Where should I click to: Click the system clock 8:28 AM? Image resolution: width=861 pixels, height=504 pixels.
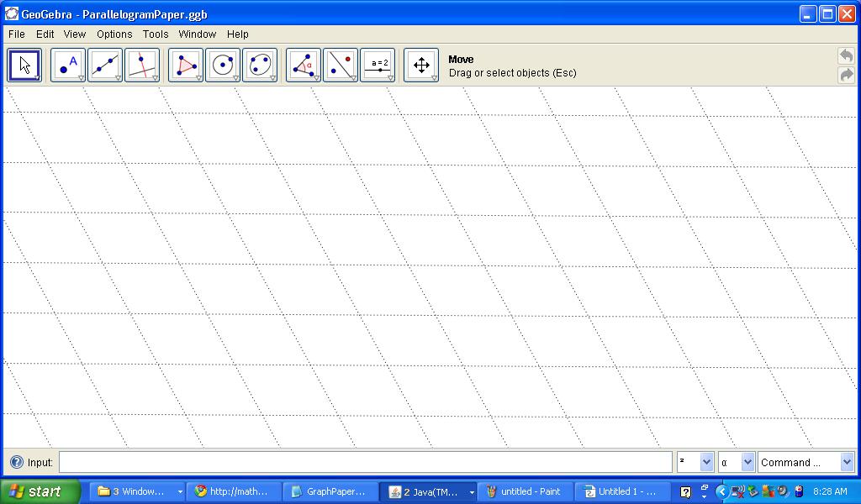point(830,491)
